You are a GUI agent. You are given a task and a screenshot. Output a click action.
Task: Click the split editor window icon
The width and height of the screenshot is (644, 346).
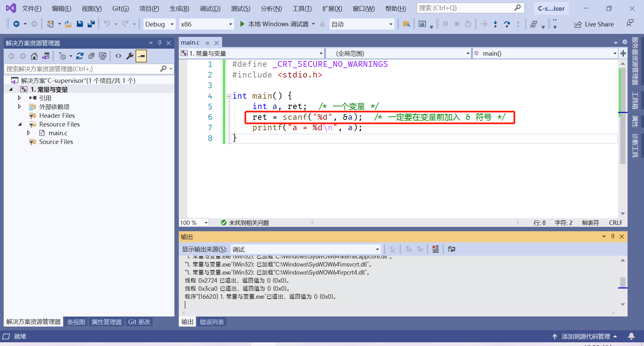coord(623,53)
